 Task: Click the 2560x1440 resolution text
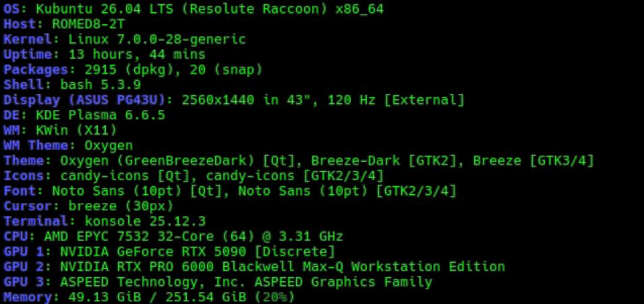click(218, 100)
